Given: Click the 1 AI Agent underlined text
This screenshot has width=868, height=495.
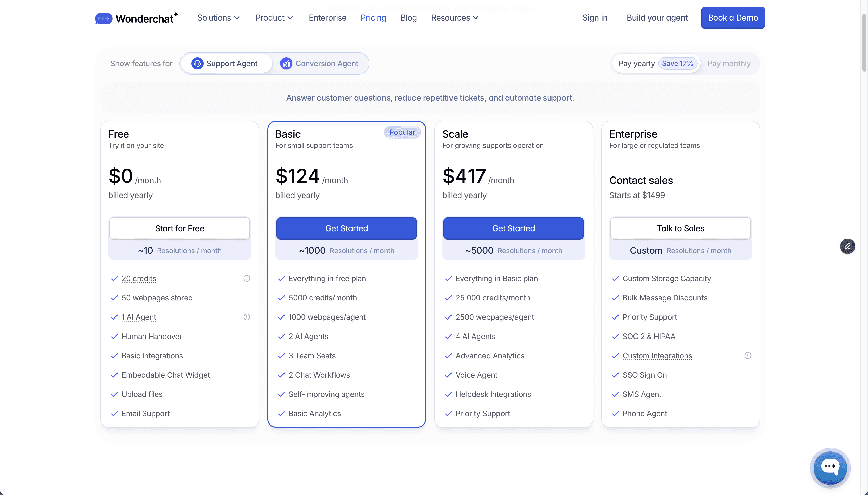Looking at the screenshot, I should (139, 317).
